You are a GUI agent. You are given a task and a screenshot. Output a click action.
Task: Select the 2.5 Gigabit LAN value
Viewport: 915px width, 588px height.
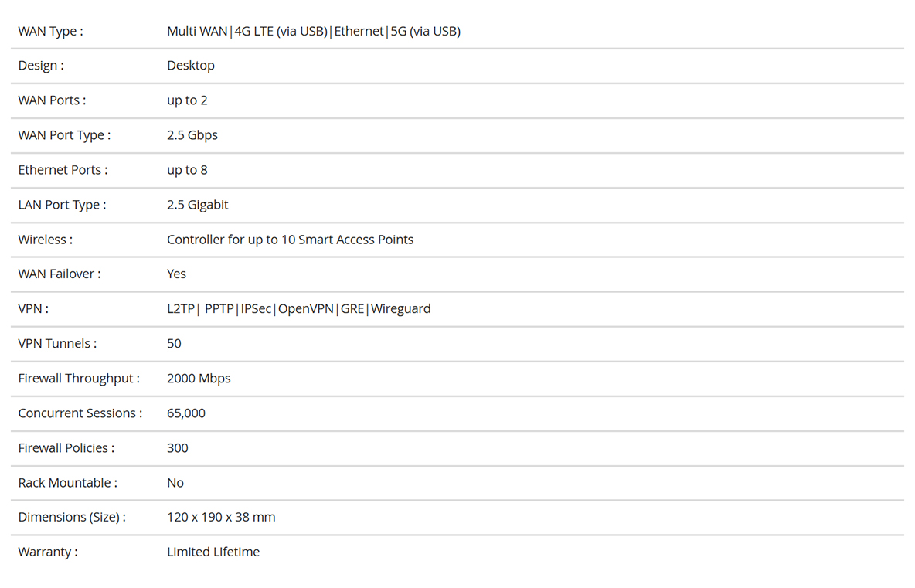point(197,205)
